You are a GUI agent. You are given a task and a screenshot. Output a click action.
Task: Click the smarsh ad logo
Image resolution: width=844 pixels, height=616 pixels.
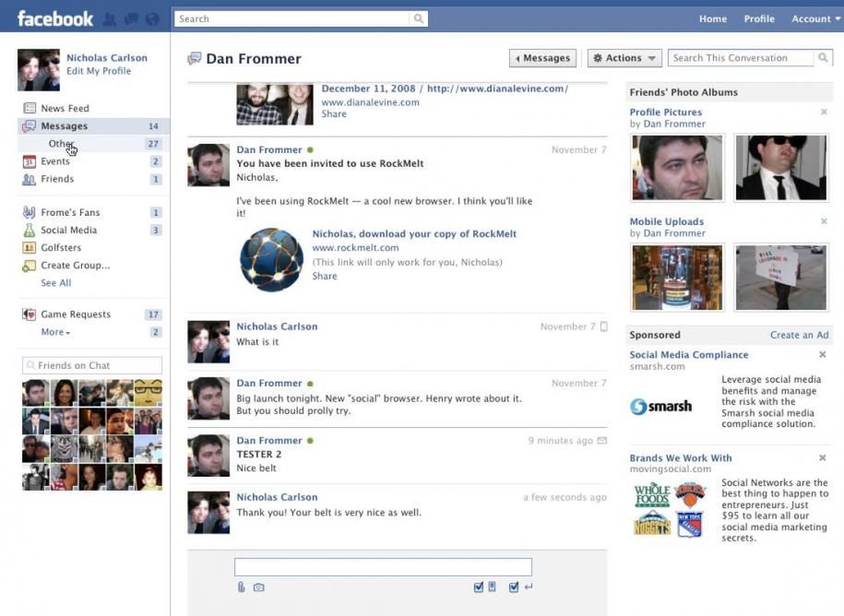pos(661,406)
